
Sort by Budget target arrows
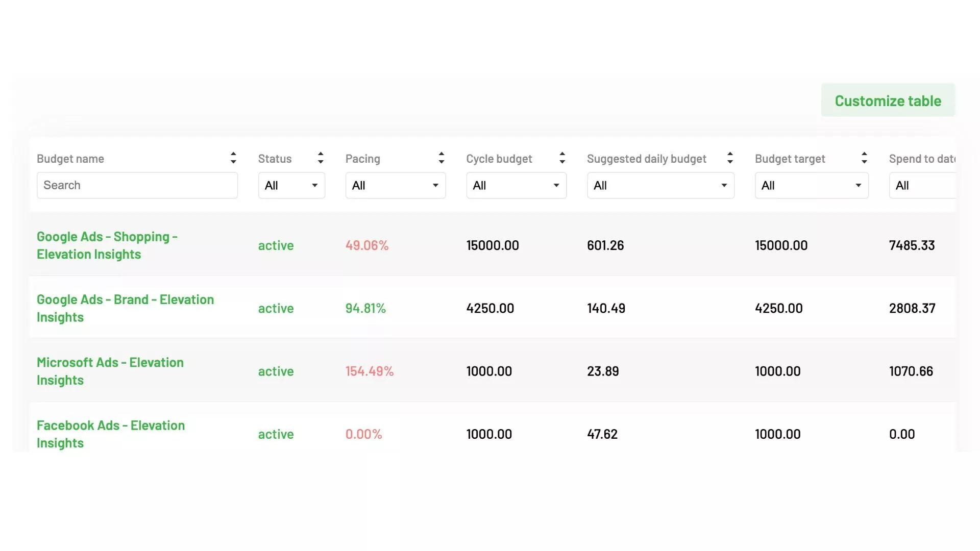864,158
